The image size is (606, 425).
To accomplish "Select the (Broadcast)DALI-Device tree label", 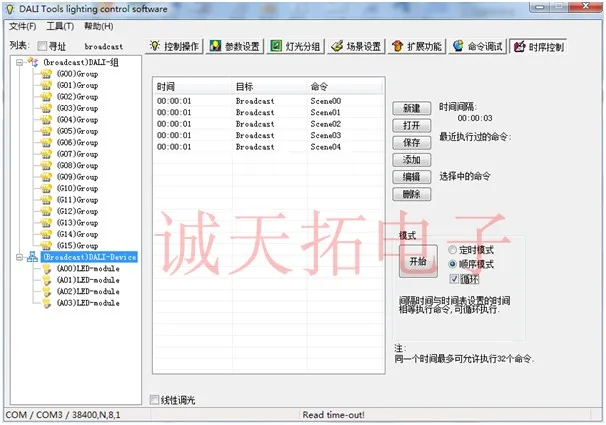I will [89, 257].
